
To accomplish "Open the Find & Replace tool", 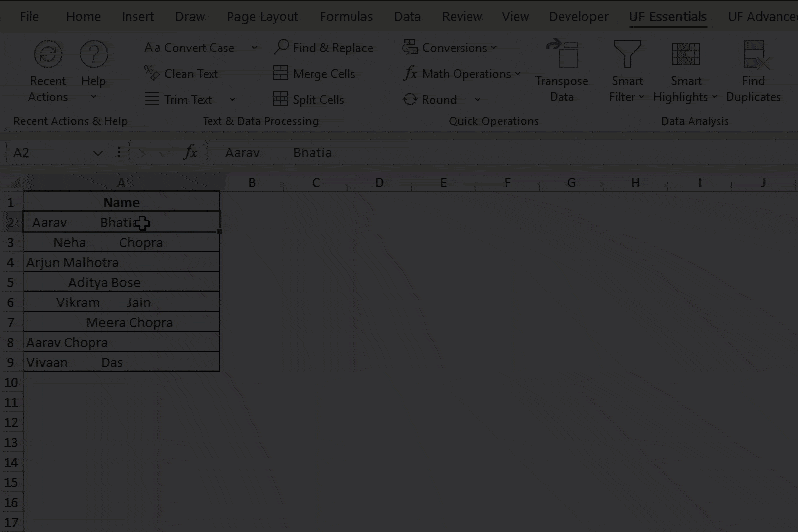I will 324,48.
